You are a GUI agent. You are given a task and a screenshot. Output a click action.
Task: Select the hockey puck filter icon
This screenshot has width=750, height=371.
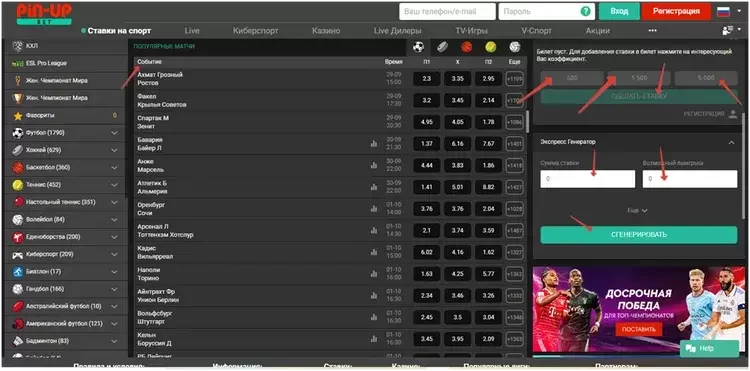[x=442, y=47]
